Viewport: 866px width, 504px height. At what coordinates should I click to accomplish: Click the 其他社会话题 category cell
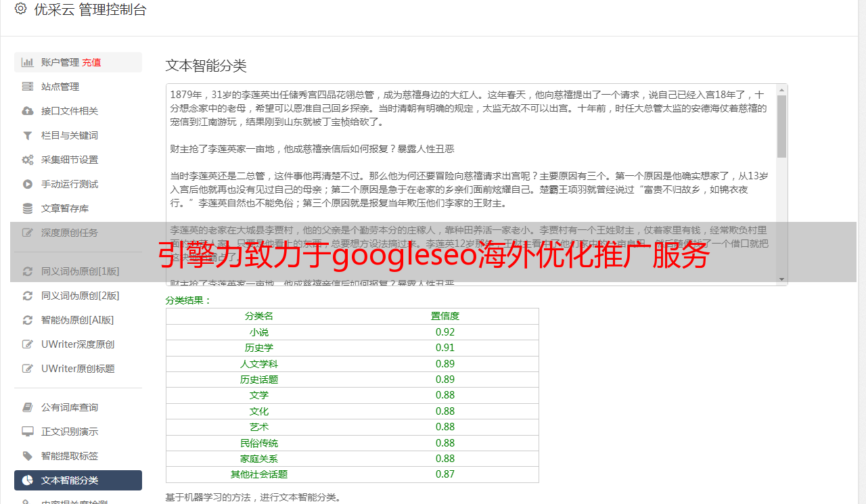[x=259, y=474]
